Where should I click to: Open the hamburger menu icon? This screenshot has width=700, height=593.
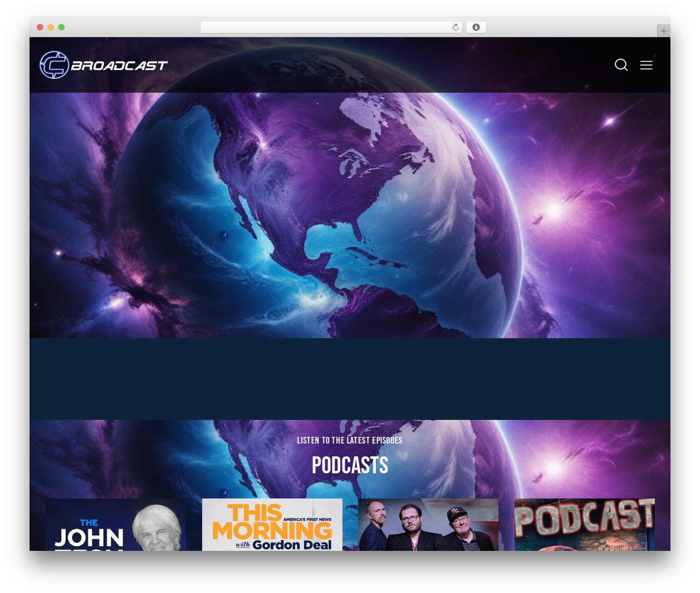pos(646,65)
